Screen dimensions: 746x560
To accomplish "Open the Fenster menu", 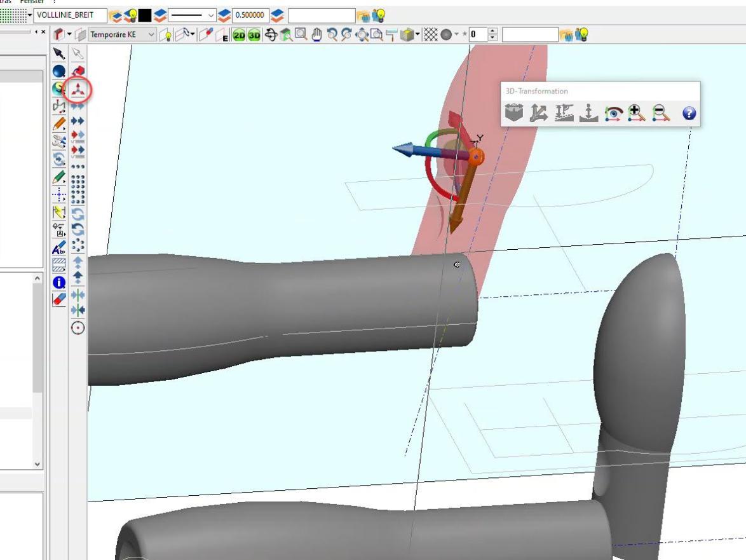I will pyautogui.click(x=32, y=2).
